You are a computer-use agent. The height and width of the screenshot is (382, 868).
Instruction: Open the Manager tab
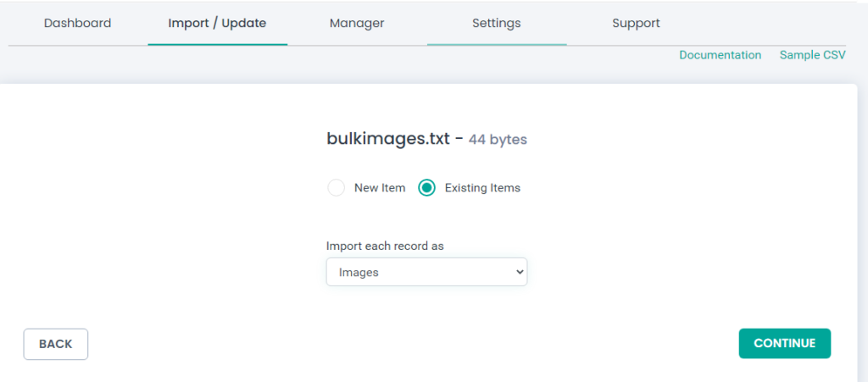[357, 23]
